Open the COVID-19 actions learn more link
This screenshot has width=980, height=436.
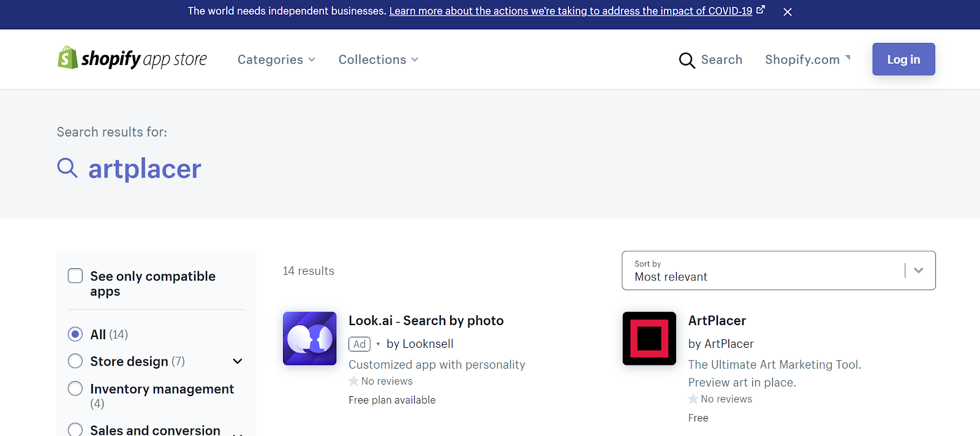point(571,11)
